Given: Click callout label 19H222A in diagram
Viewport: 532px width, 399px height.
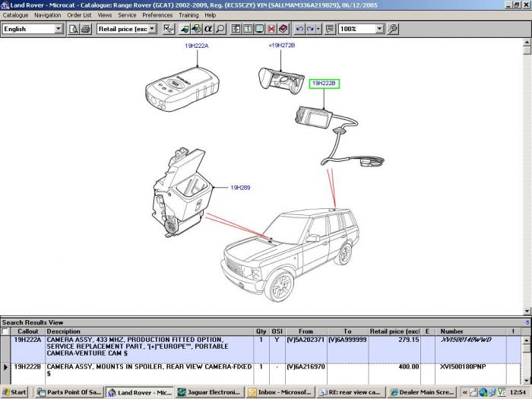Looking at the screenshot, I should point(197,46).
